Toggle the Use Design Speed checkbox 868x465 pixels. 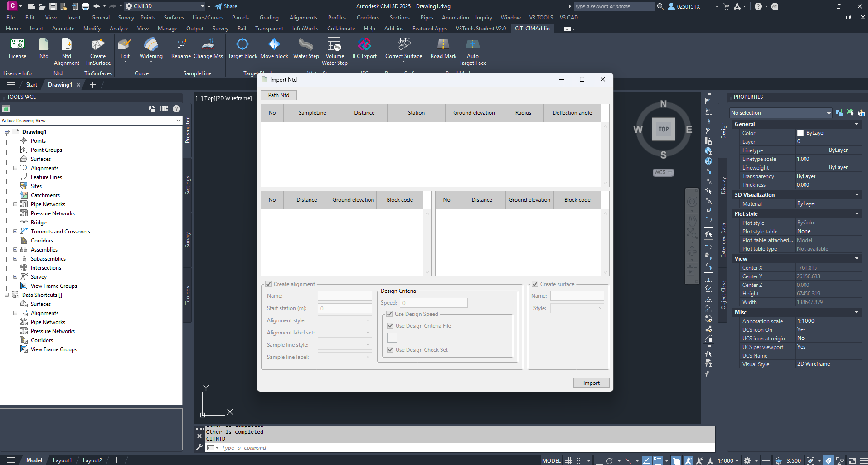coord(389,314)
